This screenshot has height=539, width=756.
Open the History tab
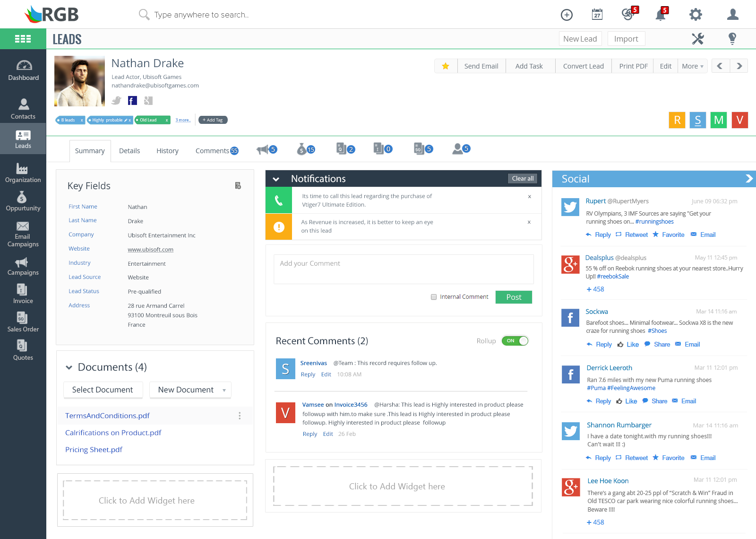click(167, 150)
